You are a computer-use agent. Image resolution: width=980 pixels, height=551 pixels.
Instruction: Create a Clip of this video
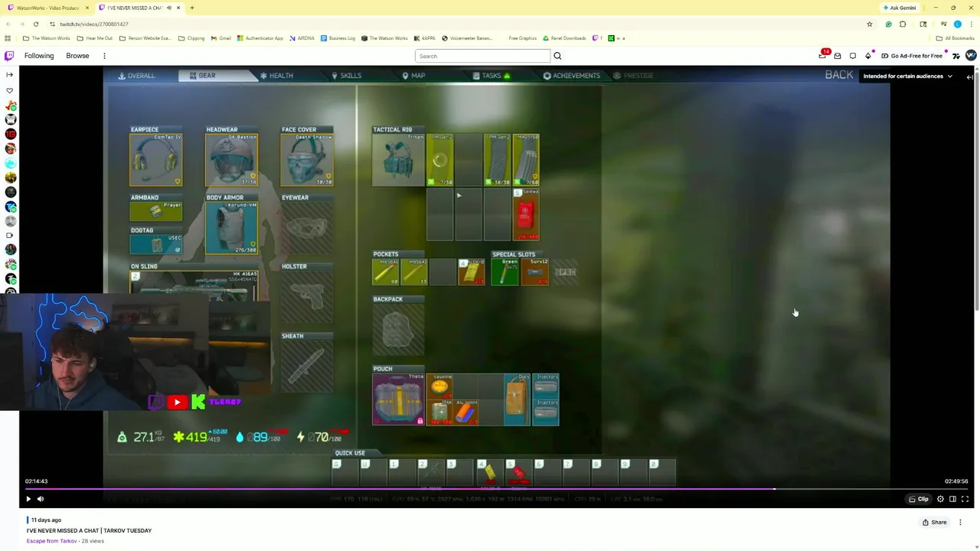(x=918, y=499)
